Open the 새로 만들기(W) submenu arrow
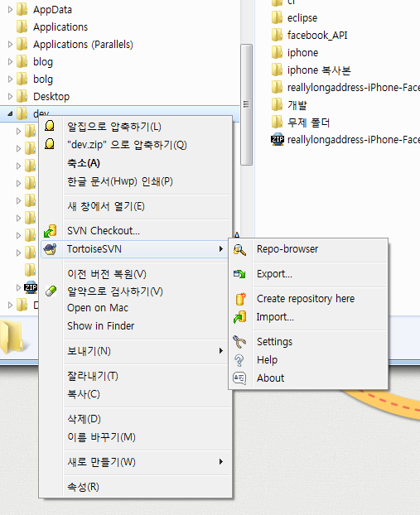Screen dimensions: 420x515 tap(221, 462)
